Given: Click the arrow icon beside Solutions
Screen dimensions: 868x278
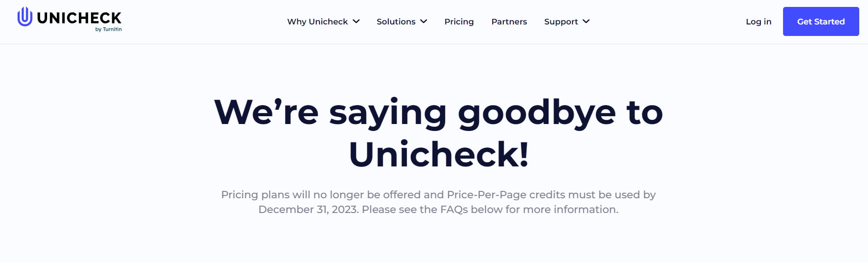Looking at the screenshot, I should [424, 21].
